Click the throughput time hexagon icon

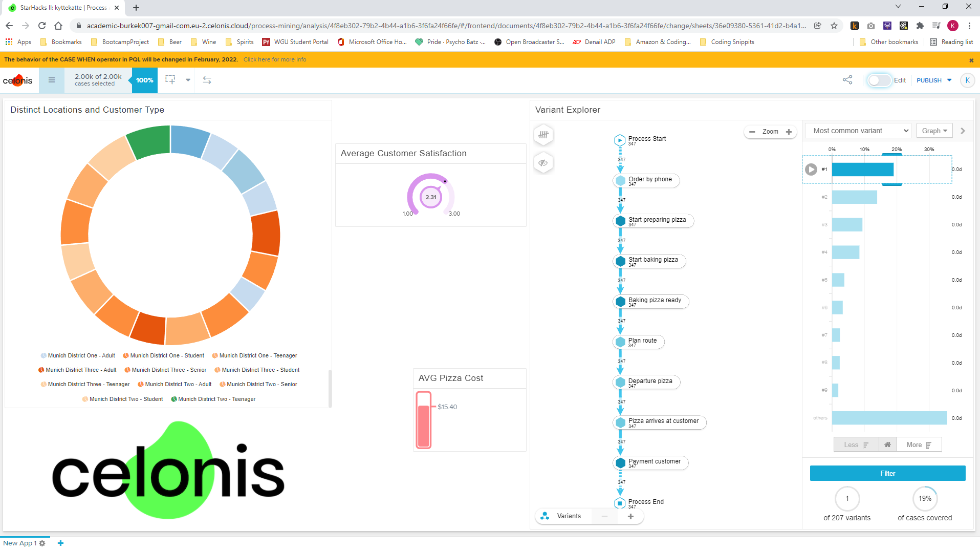coord(543,135)
